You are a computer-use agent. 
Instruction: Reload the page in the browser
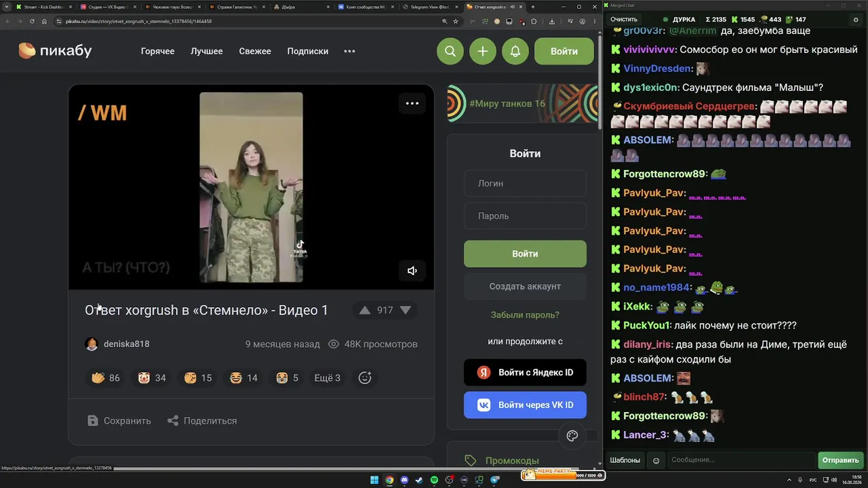click(31, 21)
